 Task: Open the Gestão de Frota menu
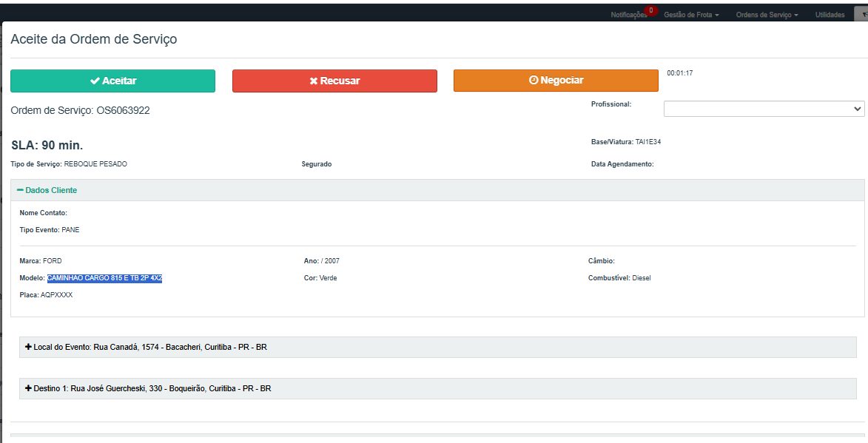click(691, 15)
